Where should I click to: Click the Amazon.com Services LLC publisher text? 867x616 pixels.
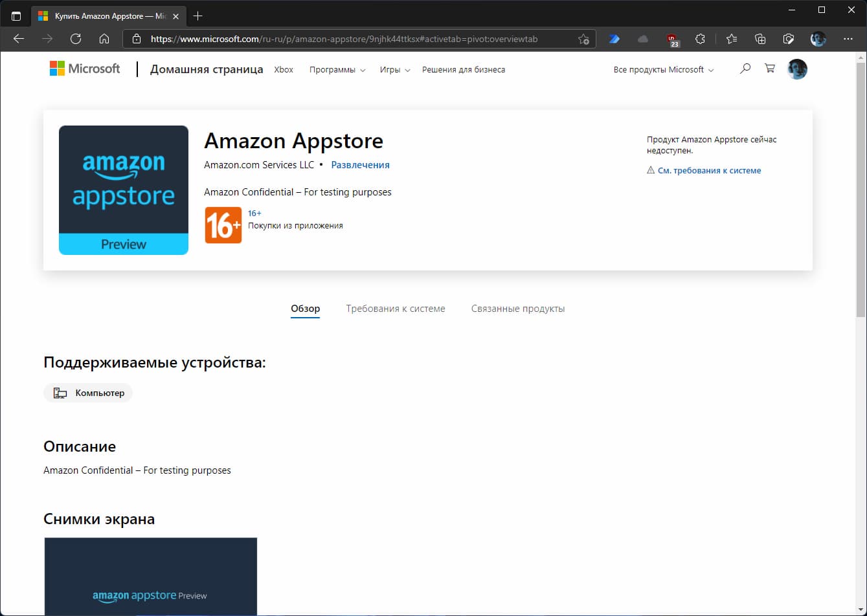(x=259, y=165)
